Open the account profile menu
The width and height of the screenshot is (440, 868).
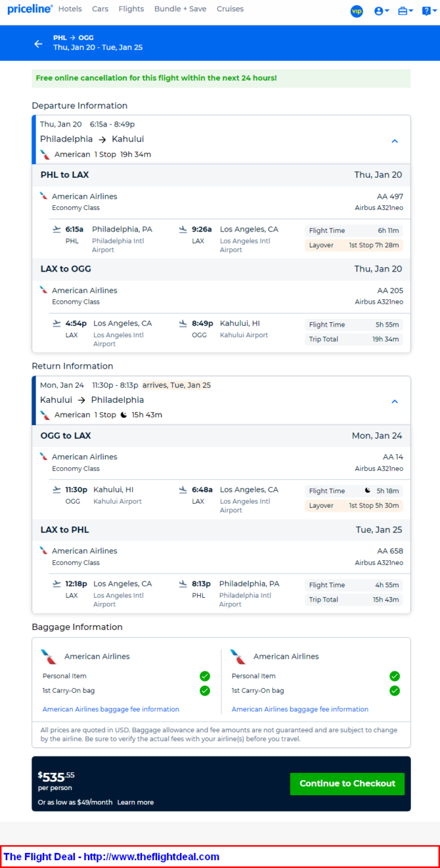381,11
